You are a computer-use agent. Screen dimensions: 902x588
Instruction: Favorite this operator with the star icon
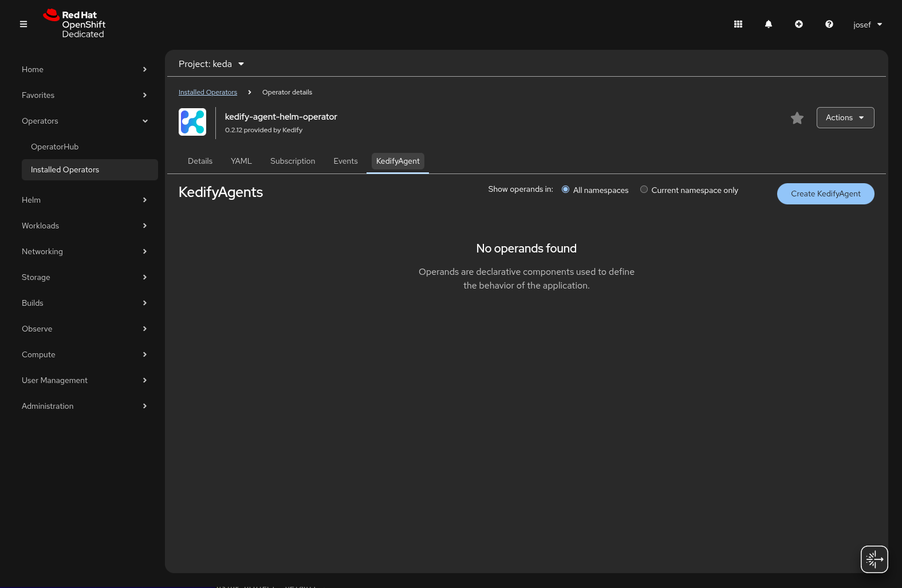point(797,118)
